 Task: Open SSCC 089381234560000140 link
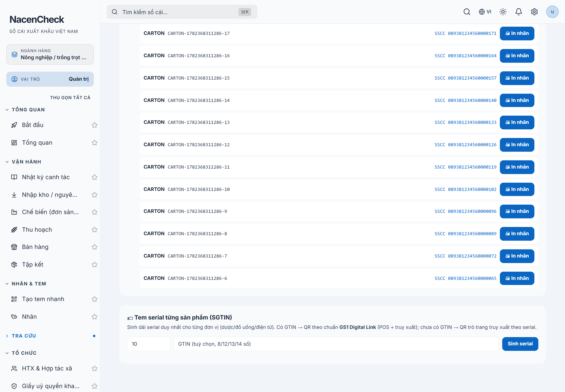point(465,101)
